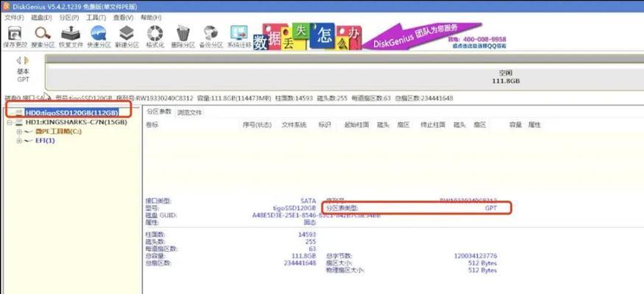
Task: Click the 起始柱面 column header
Action: pos(356,125)
